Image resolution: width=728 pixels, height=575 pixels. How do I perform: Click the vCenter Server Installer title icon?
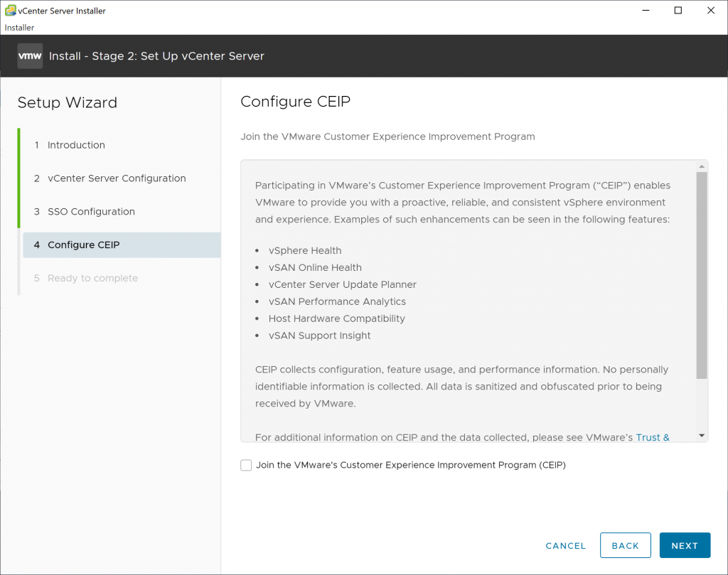[x=10, y=10]
